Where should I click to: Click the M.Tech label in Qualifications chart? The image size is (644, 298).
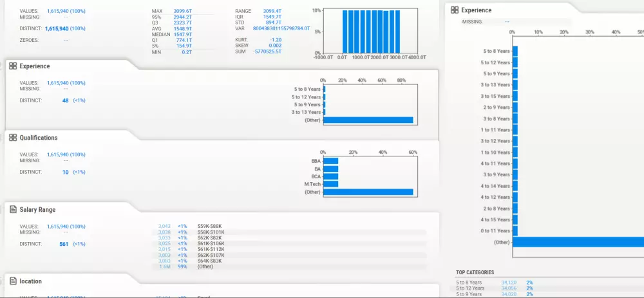(312, 184)
